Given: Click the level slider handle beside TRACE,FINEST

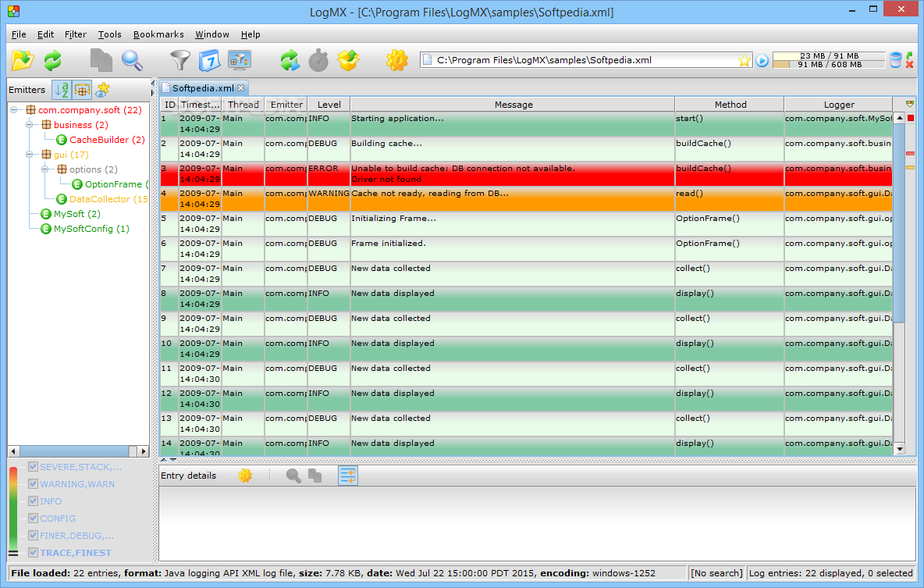Looking at the screenshot, I should coord(13,553).
